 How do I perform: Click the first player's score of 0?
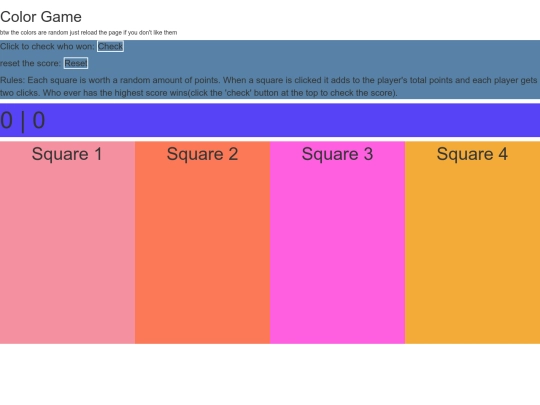coord(7,121)
